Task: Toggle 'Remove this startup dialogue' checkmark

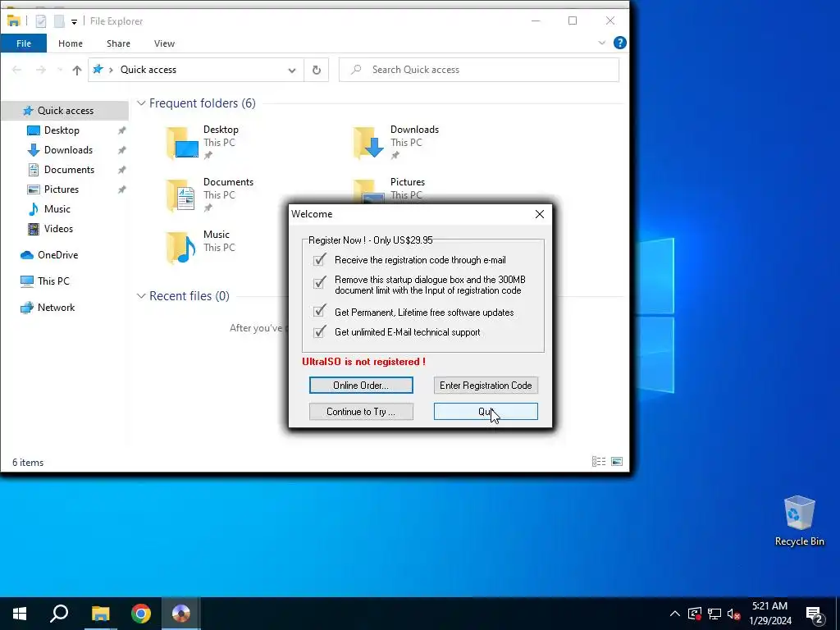Action: coord(320,282)
